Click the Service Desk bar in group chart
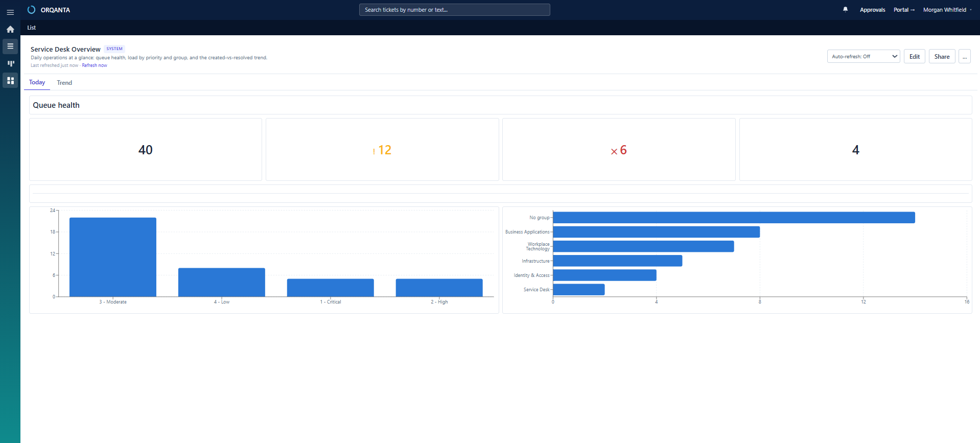Screen dimensions: 980x443 tap(579, 289)
